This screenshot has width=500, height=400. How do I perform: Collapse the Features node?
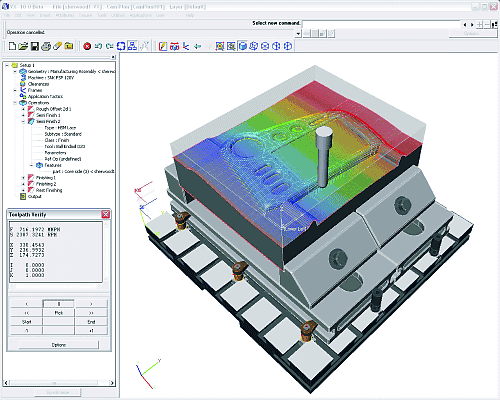point(32,165)
